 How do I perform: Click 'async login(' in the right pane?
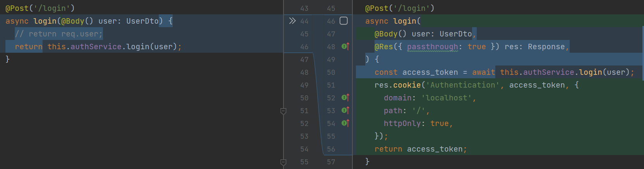(x=393, y=21)
